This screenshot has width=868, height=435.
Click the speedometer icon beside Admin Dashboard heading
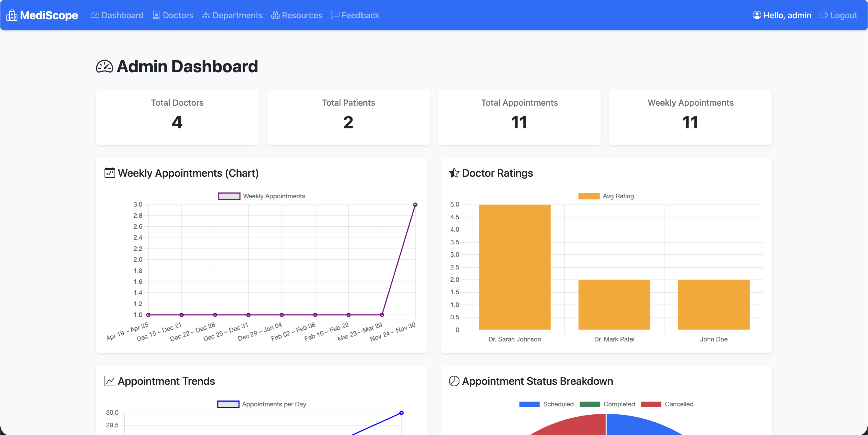point(105,67)
